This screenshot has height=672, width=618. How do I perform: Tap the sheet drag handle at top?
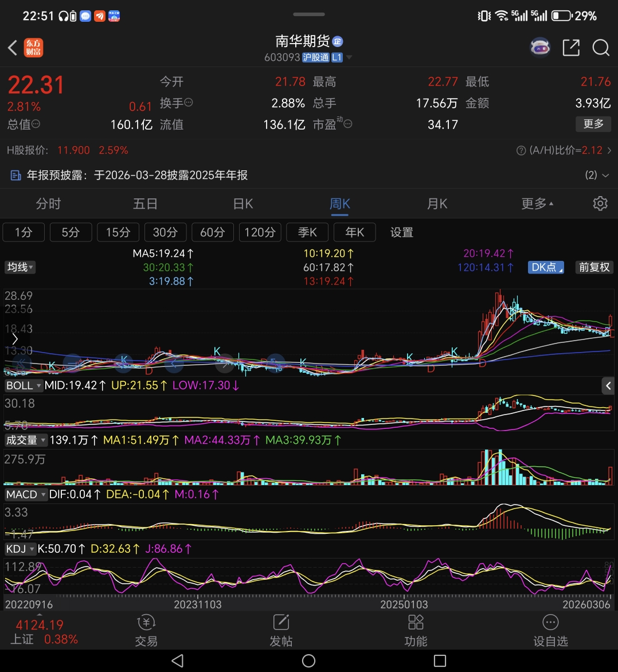(308, 14)
